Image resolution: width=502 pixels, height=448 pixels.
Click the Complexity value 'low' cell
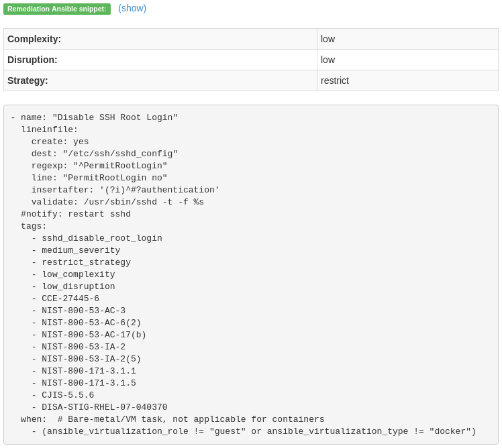click(328, 39)
